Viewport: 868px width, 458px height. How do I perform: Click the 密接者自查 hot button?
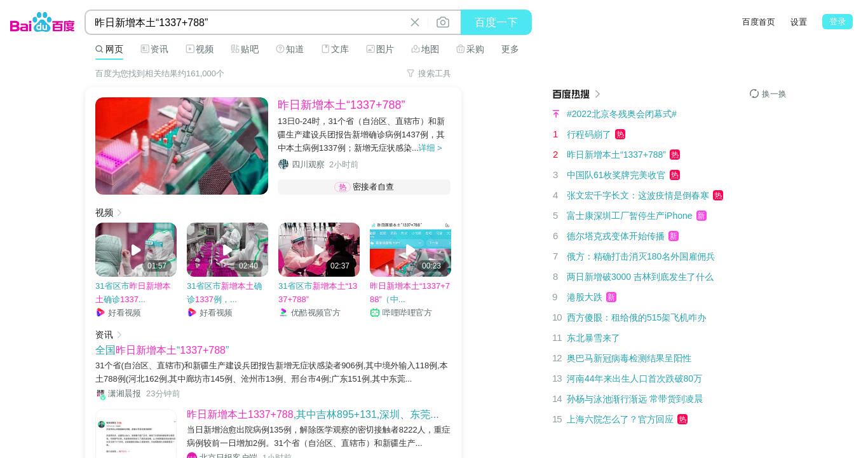point(364,187)
